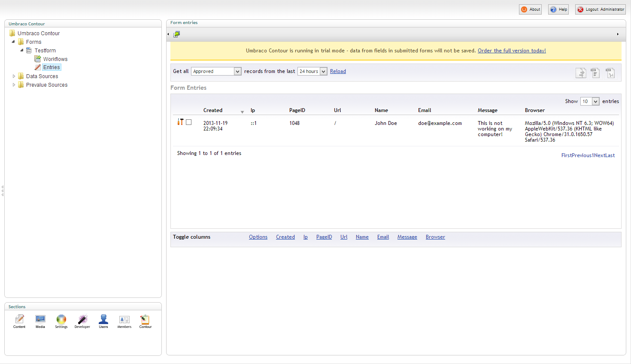Click the Data Sources folder icon

21,76
